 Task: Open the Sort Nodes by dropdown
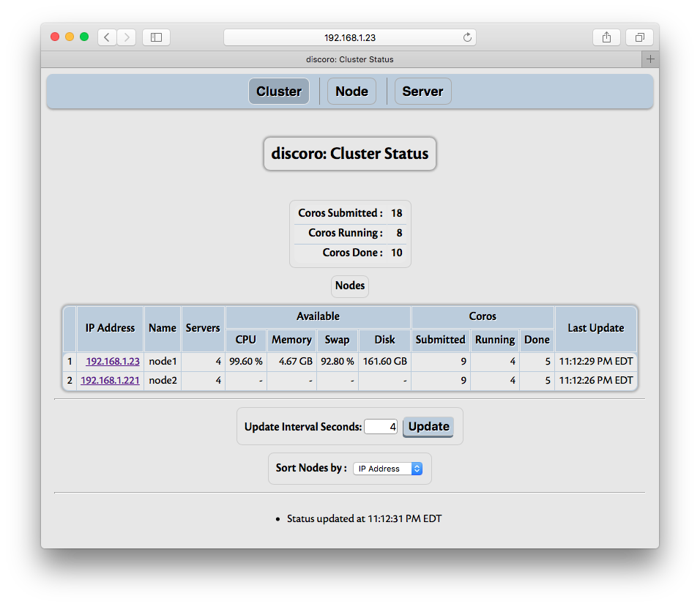(387, 469)
